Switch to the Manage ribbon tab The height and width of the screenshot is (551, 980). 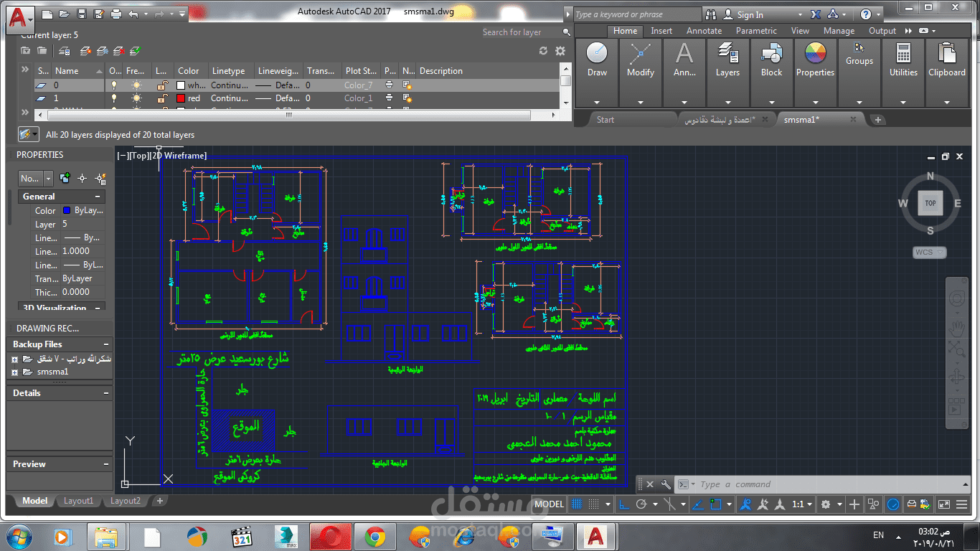click(x=839, y=31)
